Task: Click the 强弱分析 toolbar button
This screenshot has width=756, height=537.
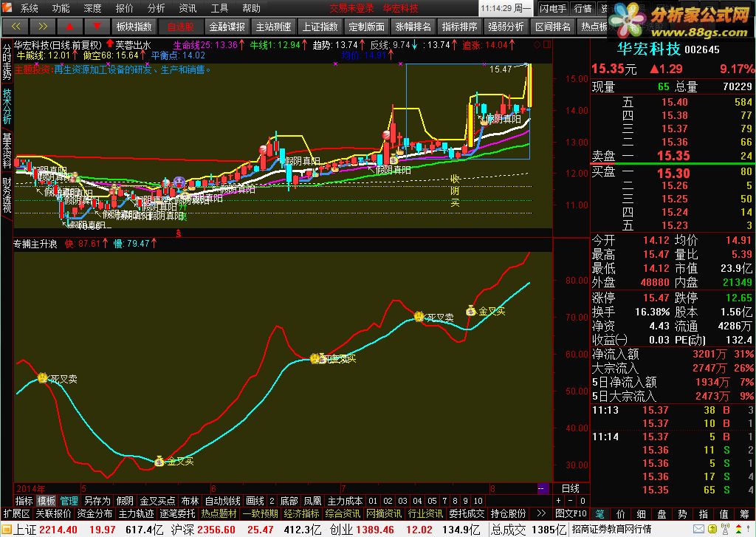Action: 506,27
